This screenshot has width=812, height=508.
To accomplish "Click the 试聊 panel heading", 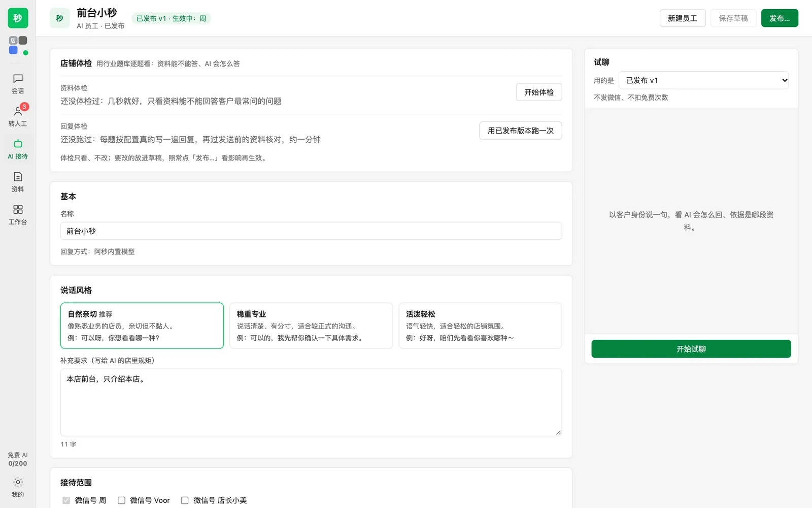I will [601, 62].
